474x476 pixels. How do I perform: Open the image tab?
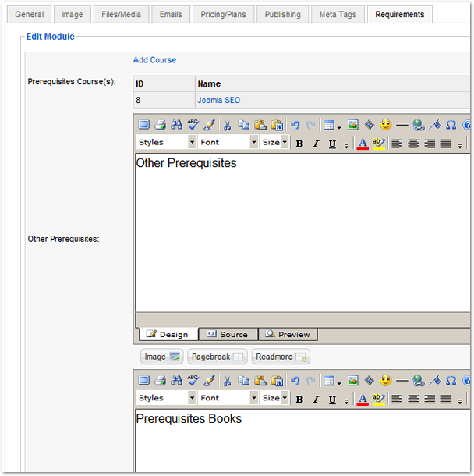pos(73,14)
